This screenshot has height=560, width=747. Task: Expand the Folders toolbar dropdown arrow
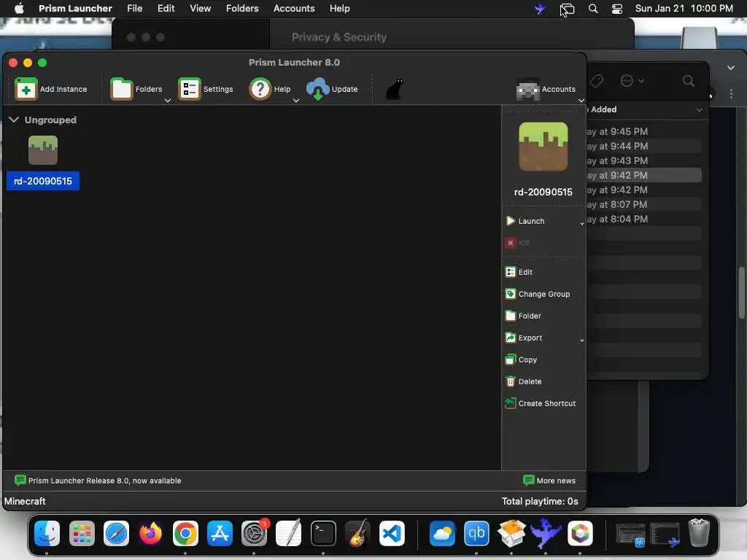click(x=168, y=101)
